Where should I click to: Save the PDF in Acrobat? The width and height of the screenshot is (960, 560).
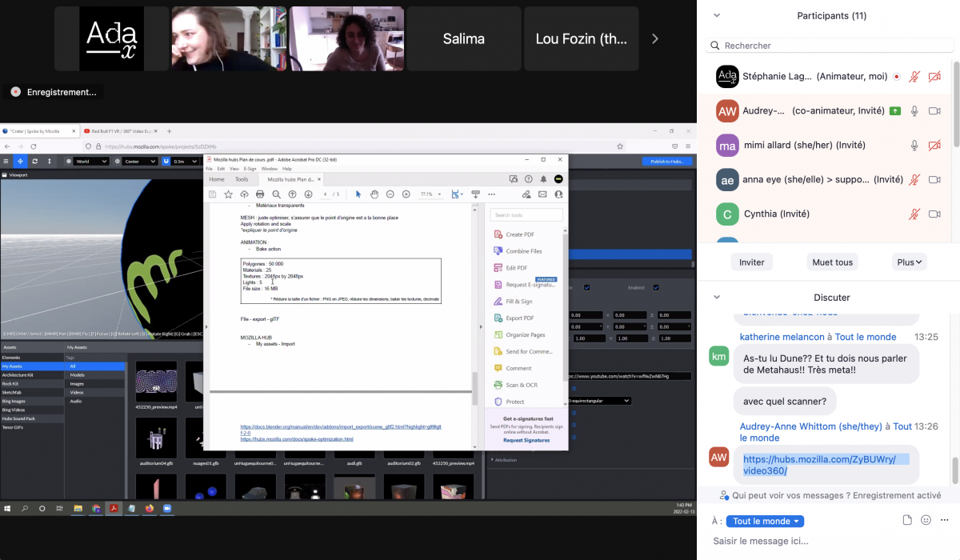(x=212, y=194)
